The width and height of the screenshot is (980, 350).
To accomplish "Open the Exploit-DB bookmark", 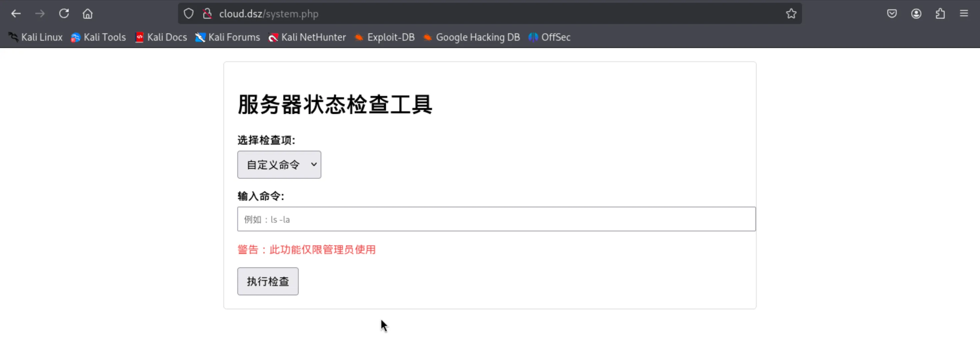I will [385, 37].
